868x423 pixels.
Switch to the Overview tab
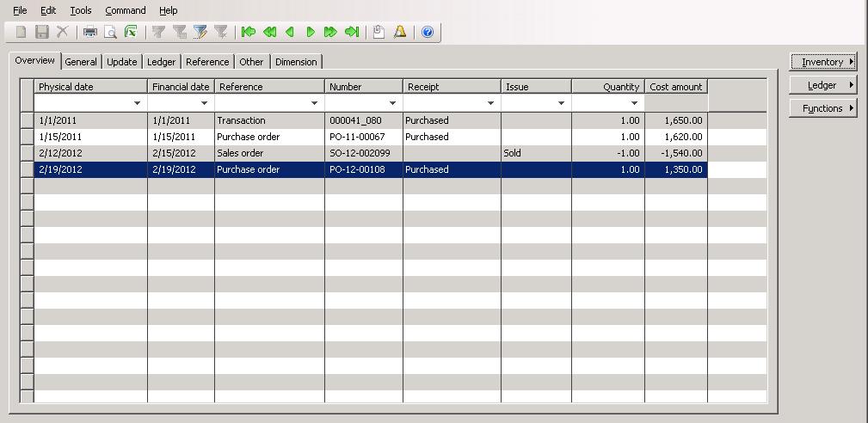pos(34,60)
